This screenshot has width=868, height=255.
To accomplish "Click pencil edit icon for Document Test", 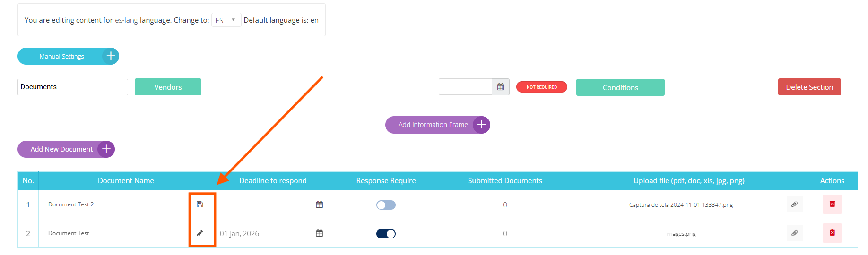I will pyautogui.click(x=200, y=233).
